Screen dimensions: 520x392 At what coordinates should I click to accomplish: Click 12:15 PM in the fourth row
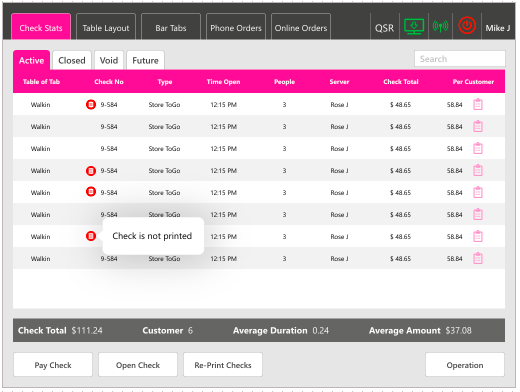pyautogui.click(x=223, y=171)
